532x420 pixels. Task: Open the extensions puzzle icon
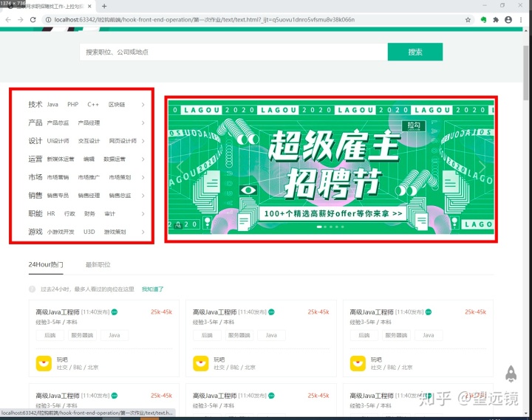point(496,20)
